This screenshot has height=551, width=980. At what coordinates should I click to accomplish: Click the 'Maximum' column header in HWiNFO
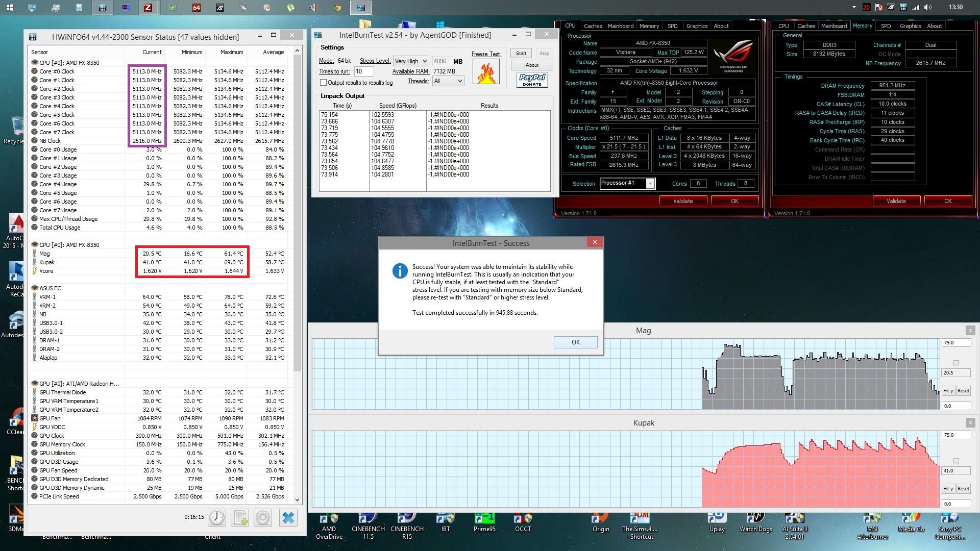tap(227, 52)
